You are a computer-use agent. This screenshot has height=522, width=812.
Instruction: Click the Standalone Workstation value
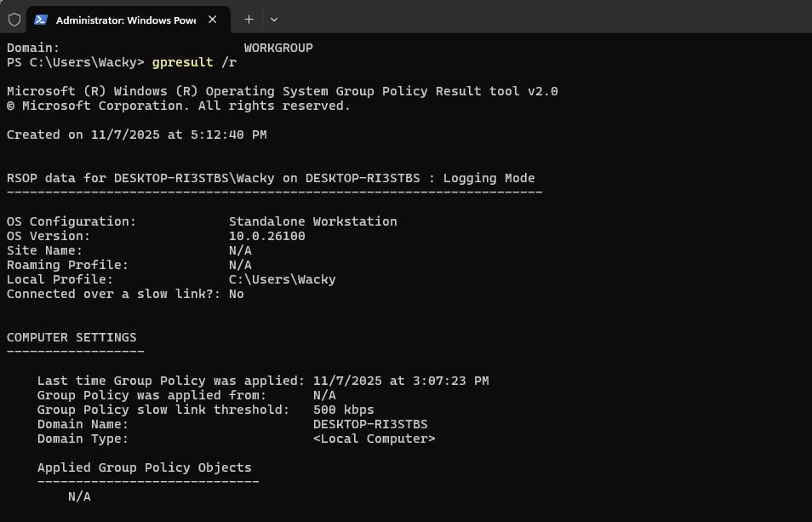coord(312,221)
